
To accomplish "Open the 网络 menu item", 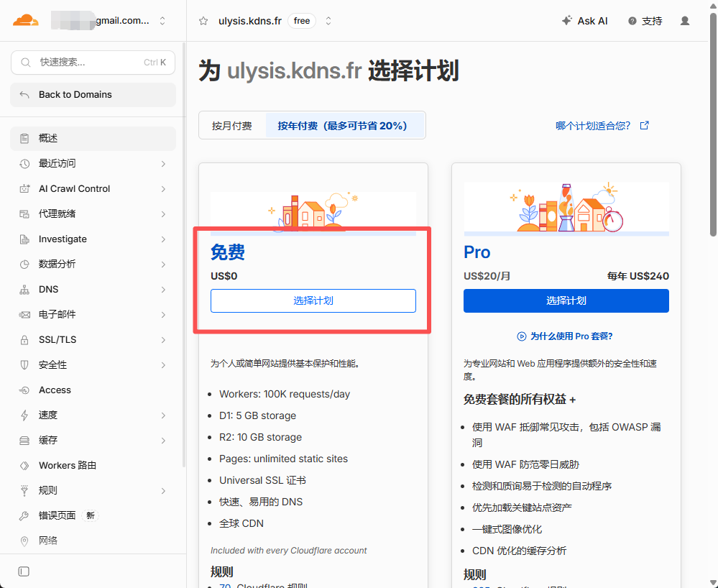I will pyautogui.click(x=93, y=541).
